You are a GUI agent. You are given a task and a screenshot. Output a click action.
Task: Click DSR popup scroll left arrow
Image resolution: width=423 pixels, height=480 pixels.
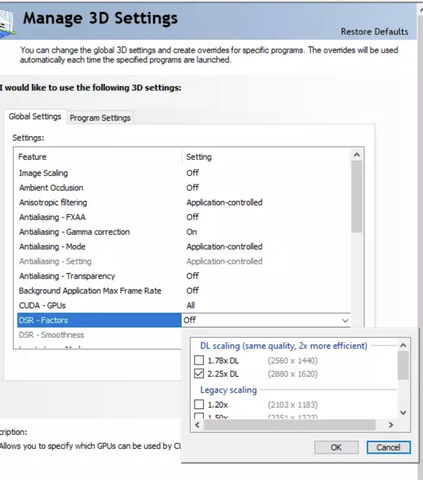pyautogui.click(x=197, y=425)
